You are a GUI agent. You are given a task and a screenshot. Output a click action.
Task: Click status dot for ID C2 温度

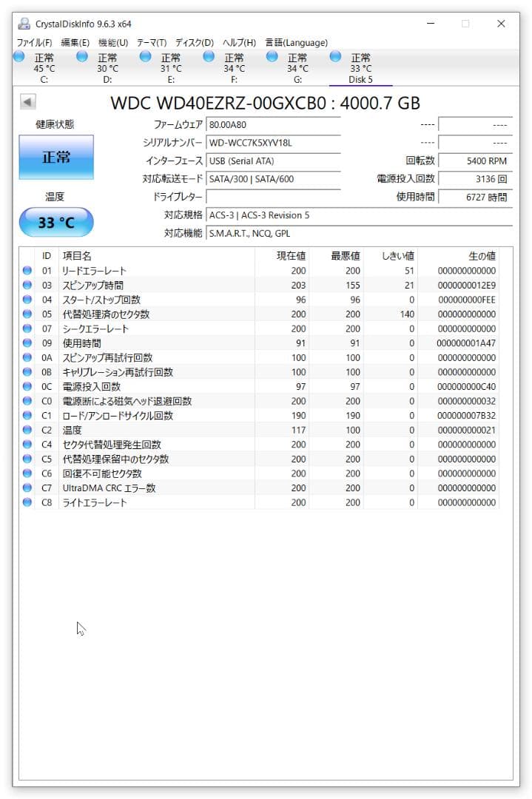tap(27, 430)
